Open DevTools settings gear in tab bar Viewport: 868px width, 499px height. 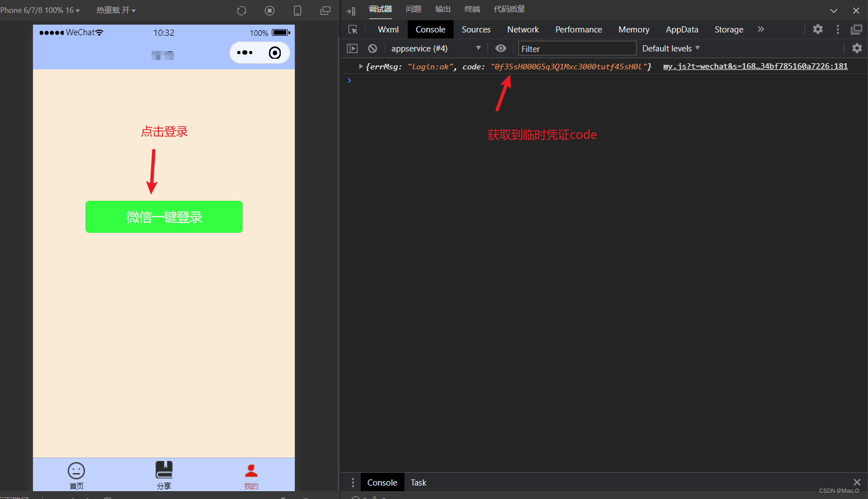pos(818,29)
